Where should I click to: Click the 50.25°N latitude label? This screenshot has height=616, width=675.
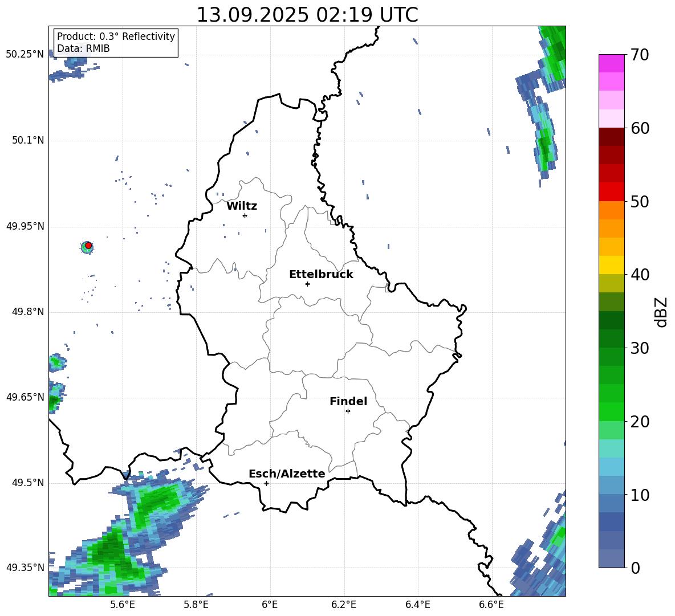click(x=25, y=55)
